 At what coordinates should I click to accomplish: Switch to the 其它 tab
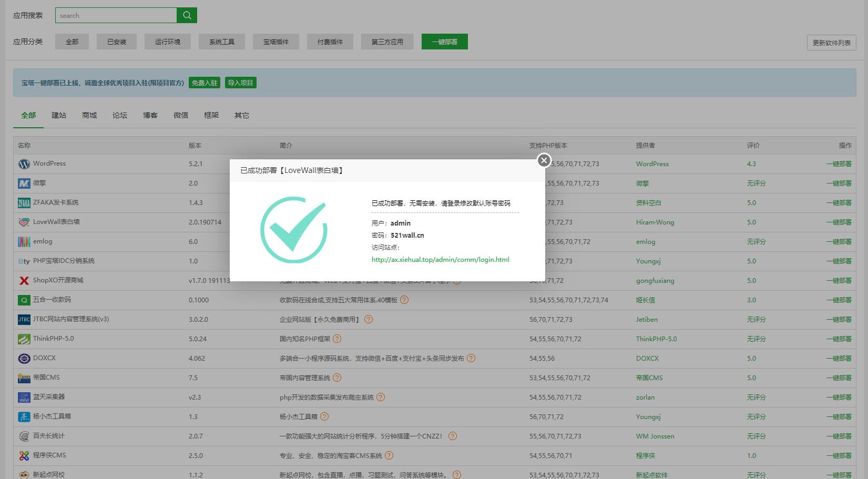pos(242,115)
